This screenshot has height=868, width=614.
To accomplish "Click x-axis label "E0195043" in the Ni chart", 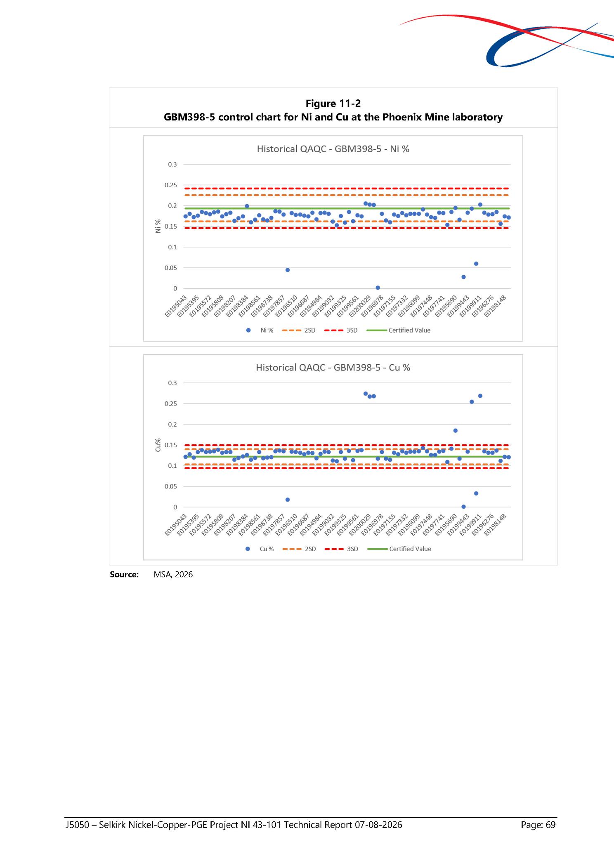I will 176,306.
